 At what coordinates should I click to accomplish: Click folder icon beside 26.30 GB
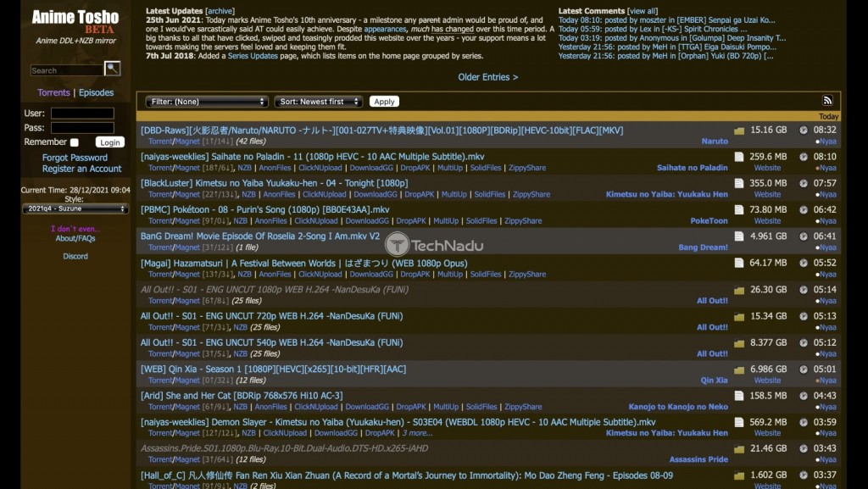739,291
